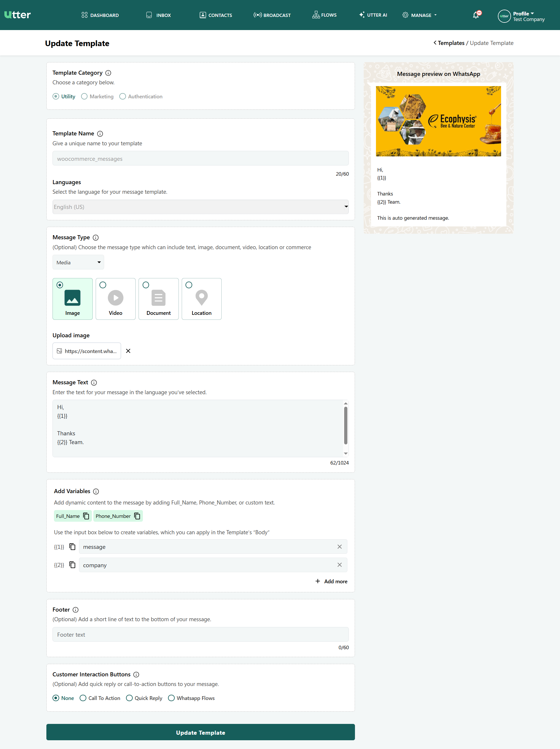Image resolution: width=560 pixels, height=749 pixels.
Task: Expand the Profile dropdown
Action: (x=524, y=13)
